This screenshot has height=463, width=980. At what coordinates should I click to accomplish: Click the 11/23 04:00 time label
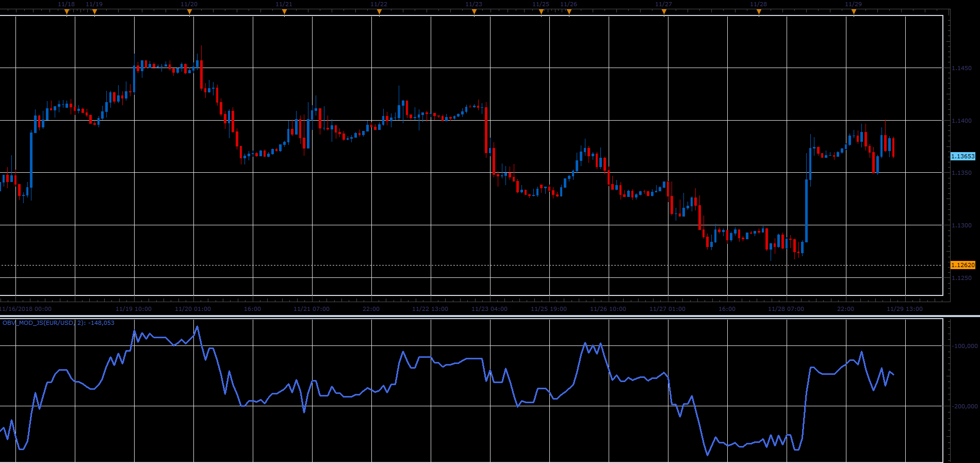click(489, 309)
